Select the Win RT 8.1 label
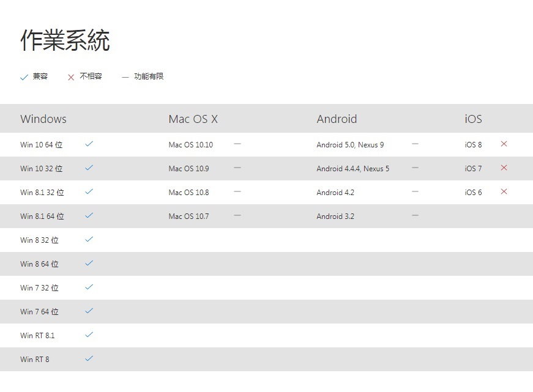Viewport: 533px width, 392px height. tap(37, 336)
